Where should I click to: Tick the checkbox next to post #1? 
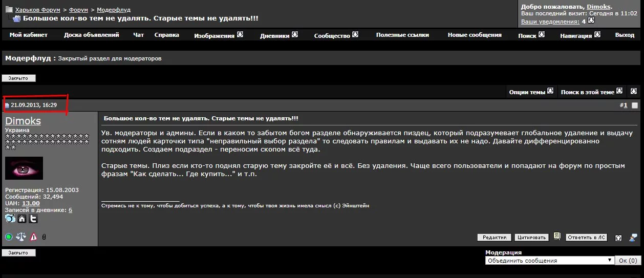coord(635,105)
